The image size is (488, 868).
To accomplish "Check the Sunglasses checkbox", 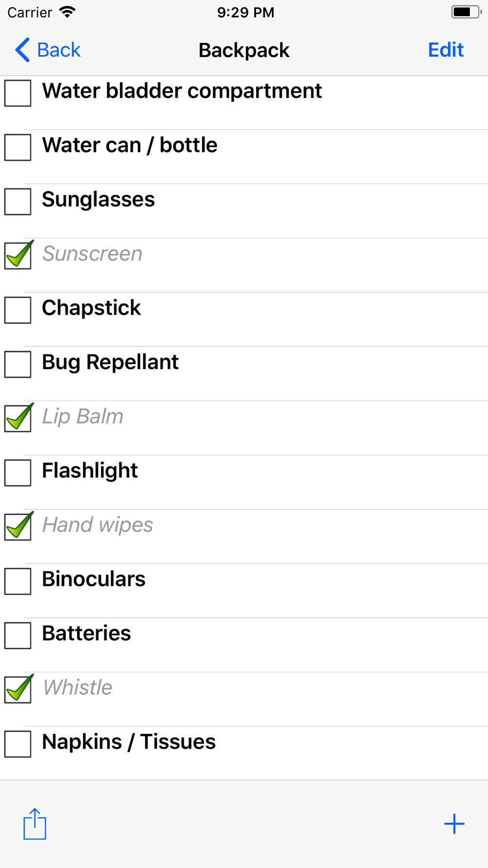I will pos(18,202).
